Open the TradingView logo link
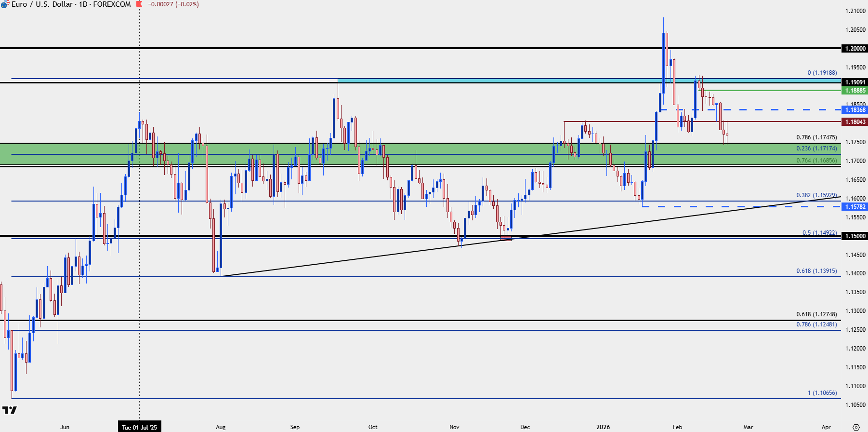This screenshot has height=432, width=868. (10, 410)
